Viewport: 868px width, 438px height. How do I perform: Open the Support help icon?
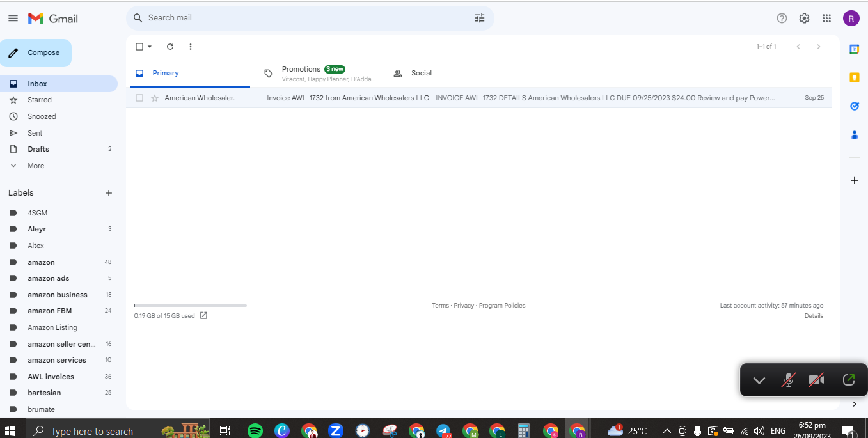click(782, 18)
